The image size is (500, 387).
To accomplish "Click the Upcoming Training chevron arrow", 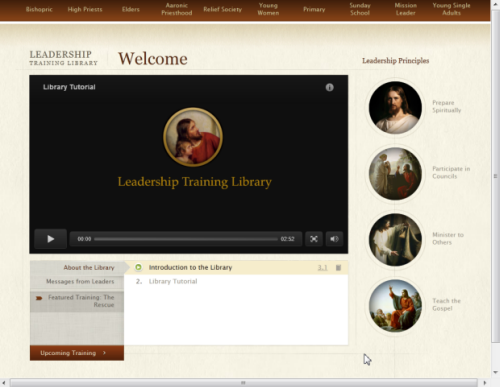I will 104,353.
